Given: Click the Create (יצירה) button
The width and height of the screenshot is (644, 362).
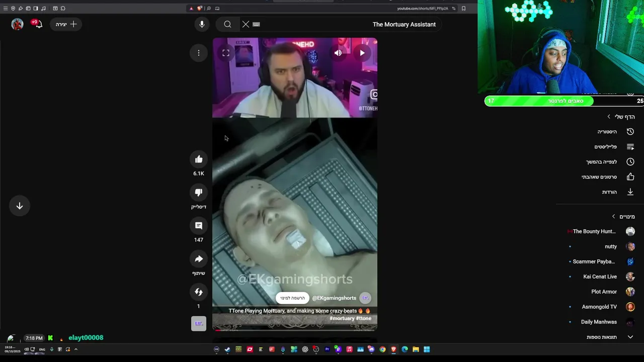Looking at the screenshot, I should 66,24.
